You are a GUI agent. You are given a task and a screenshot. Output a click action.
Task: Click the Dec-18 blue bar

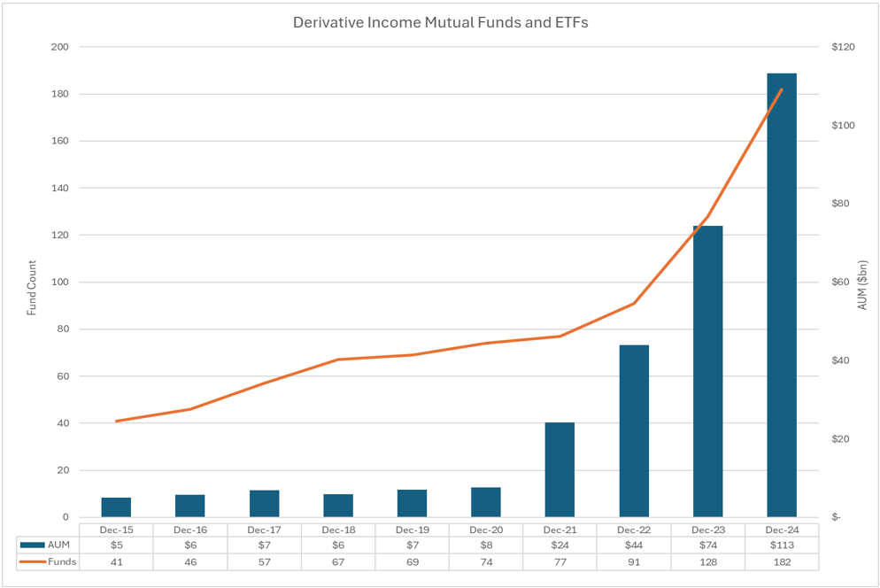click(338, 506)
